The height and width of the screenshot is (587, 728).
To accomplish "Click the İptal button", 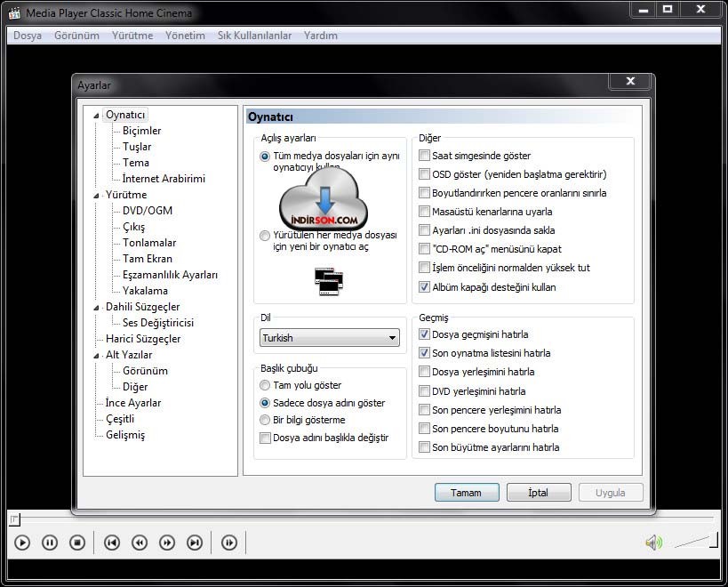I will pyautogui.click(x=539, y=492).
